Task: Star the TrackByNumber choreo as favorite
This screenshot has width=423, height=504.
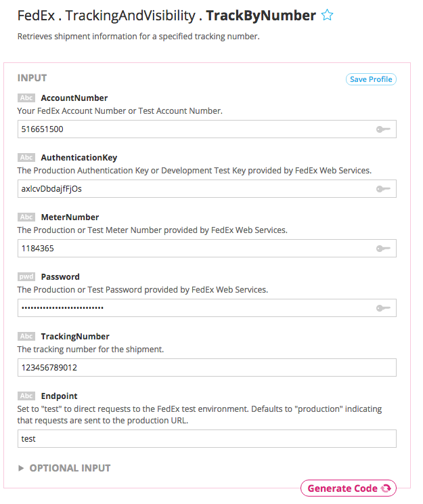Action: [x=328, y=16]
